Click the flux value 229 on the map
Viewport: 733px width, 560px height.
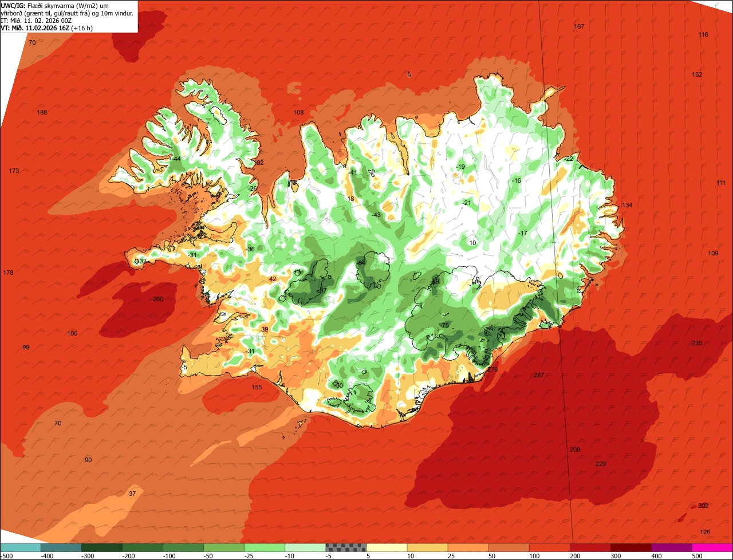coord(601,464)
